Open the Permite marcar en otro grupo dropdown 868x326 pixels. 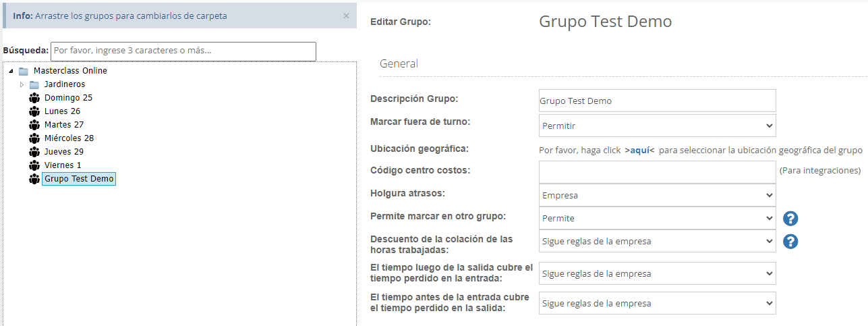pos(657,219)
